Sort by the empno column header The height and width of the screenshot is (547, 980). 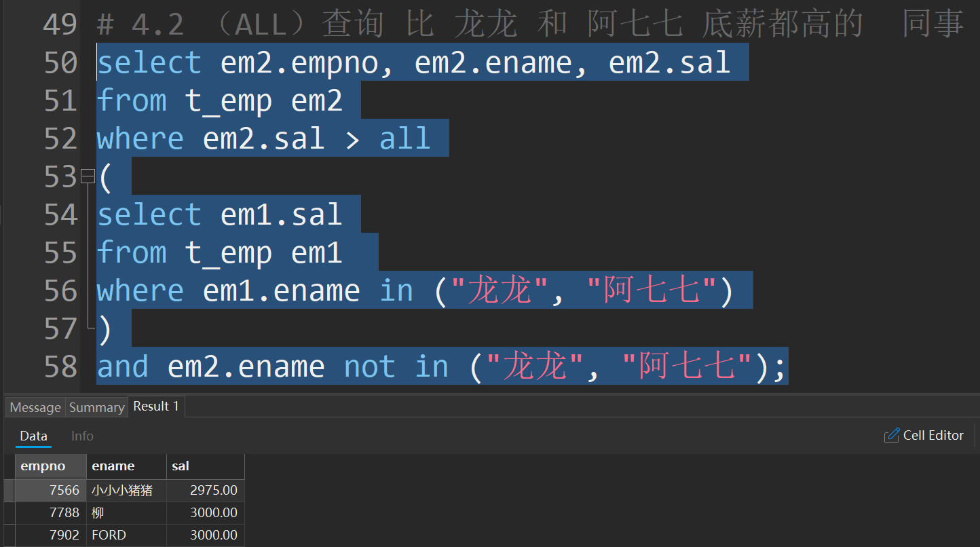tap(51, 466)
